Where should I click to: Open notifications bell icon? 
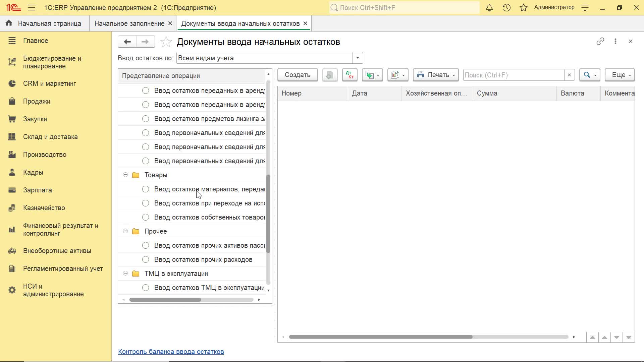tap(489, 7)
